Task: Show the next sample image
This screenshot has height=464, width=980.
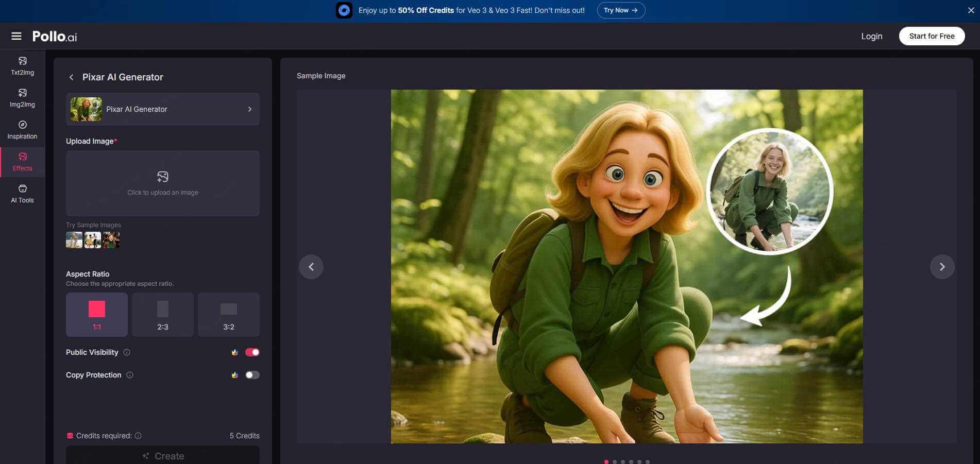Action: click(x=942, y=266)
